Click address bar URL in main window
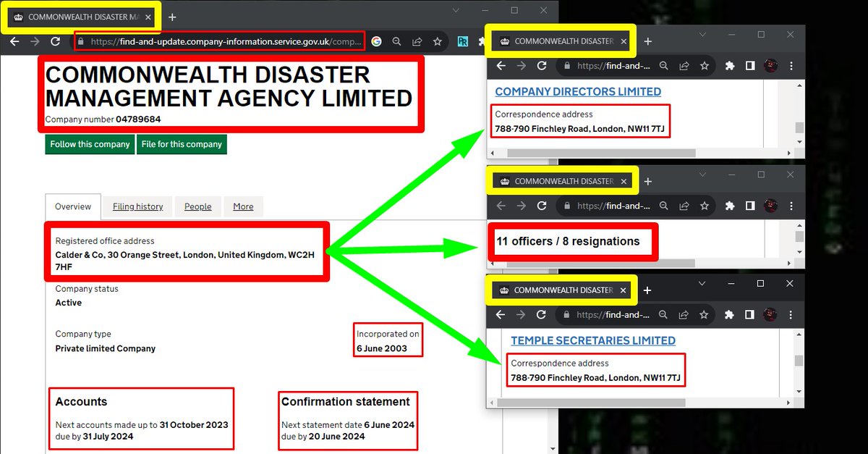The width and height of the screenshot is (868, 454). point(226,41)
